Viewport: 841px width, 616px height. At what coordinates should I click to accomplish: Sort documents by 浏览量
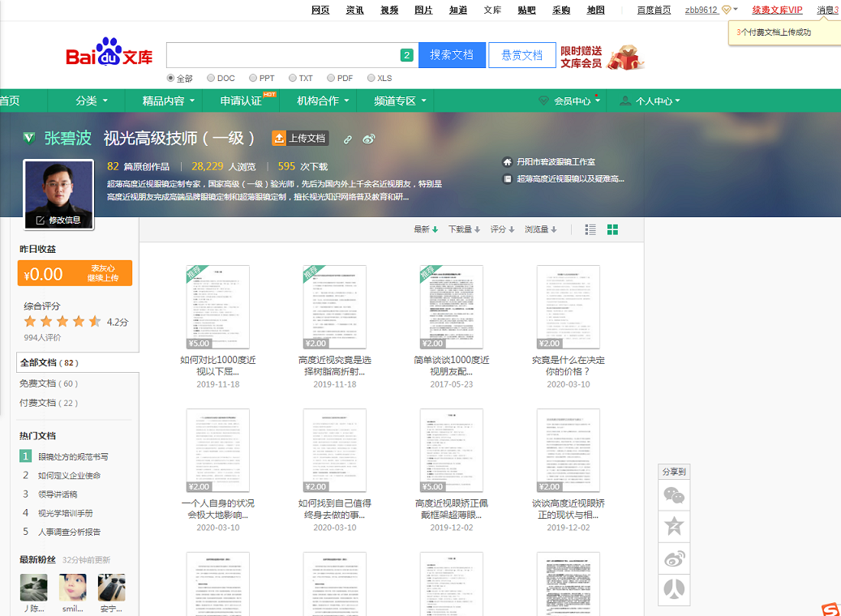point(541,229)
